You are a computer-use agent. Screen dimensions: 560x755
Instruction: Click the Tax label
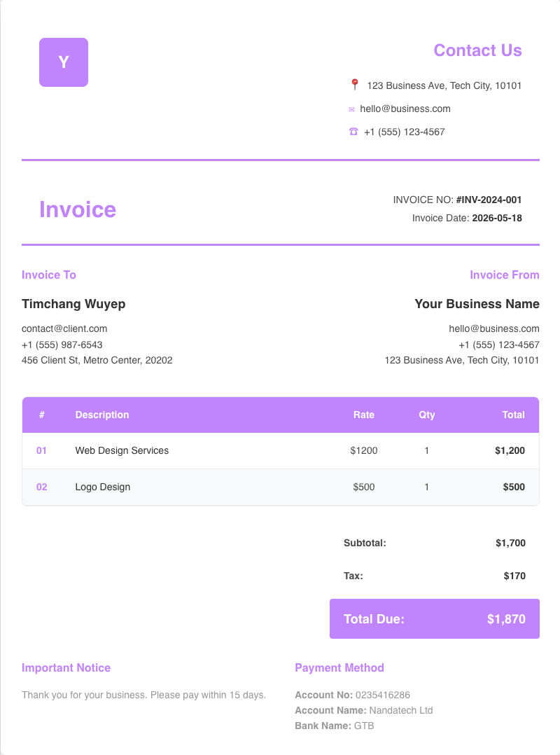click(x=353, y=576)
